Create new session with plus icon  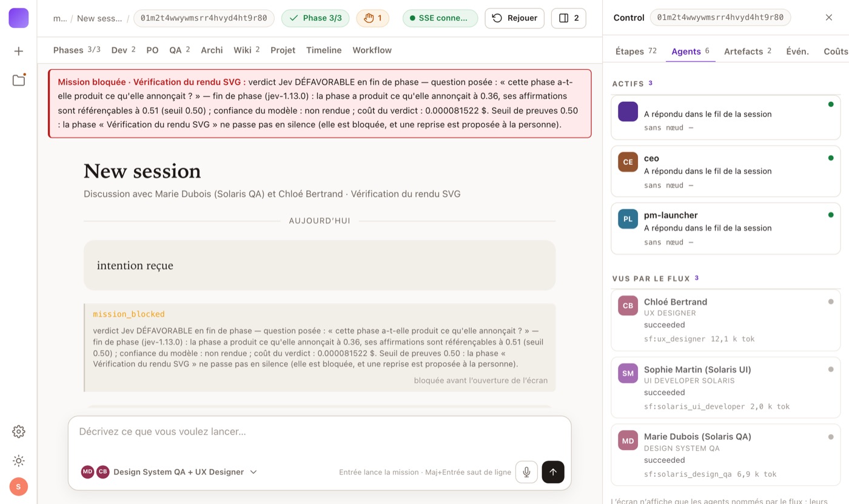[18, 52]
